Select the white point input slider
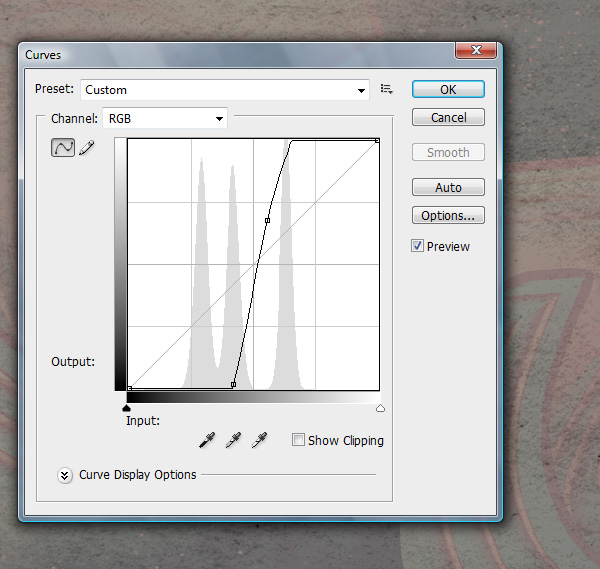Screen dimensions: 600x569 tap(380, 408)
